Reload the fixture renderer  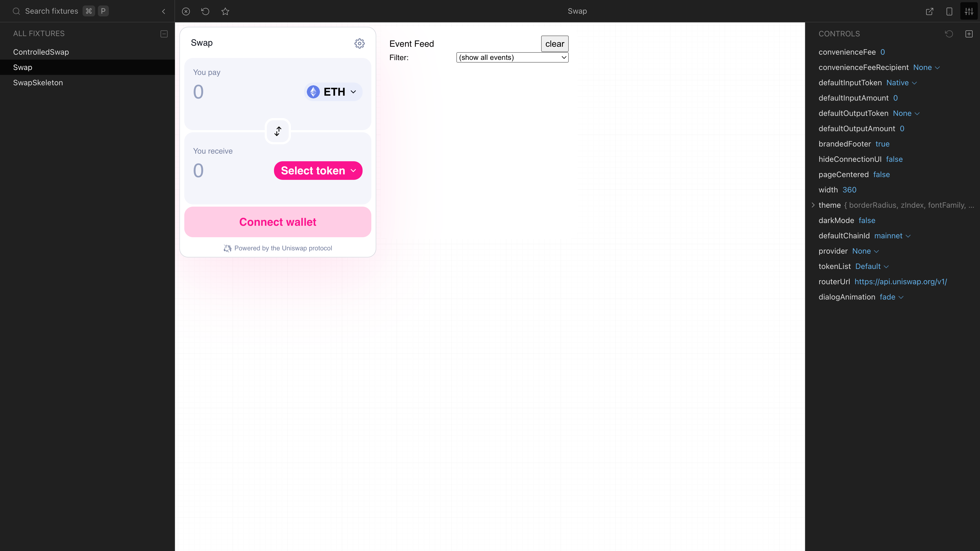(x=205, y=11)
